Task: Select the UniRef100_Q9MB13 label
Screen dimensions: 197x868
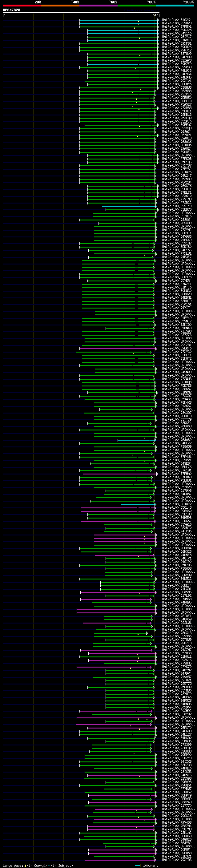Action: pos(177,115)
